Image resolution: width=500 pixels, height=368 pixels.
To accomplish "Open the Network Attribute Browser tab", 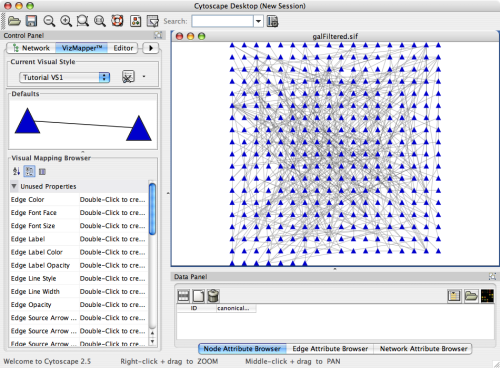I will click(423, 349).
